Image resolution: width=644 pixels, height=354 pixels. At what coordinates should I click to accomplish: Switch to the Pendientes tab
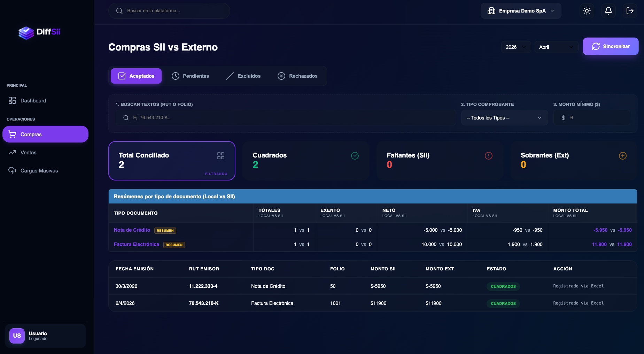191,76
